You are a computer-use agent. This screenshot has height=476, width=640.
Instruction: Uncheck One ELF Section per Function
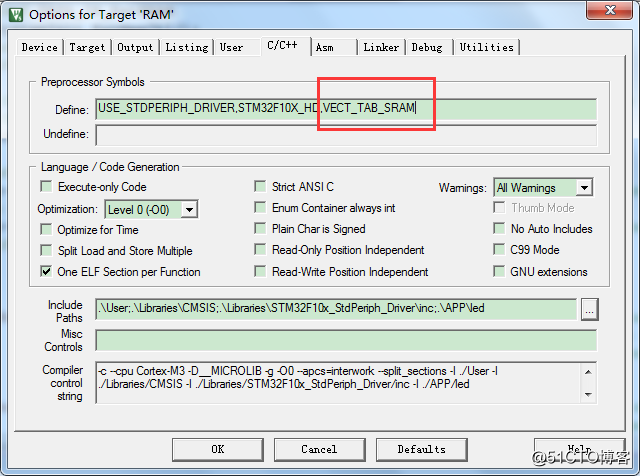pyautogui.click(x=47, y=271)
